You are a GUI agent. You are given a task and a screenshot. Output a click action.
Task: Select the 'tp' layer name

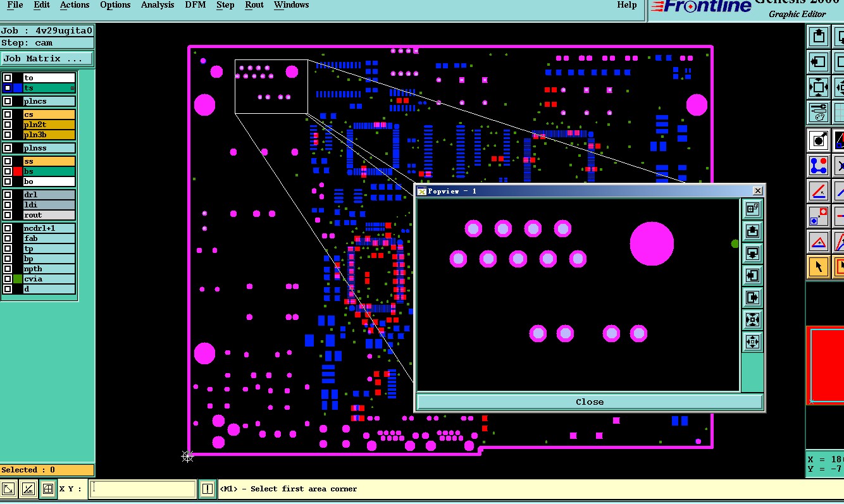[x=49, y=249]
